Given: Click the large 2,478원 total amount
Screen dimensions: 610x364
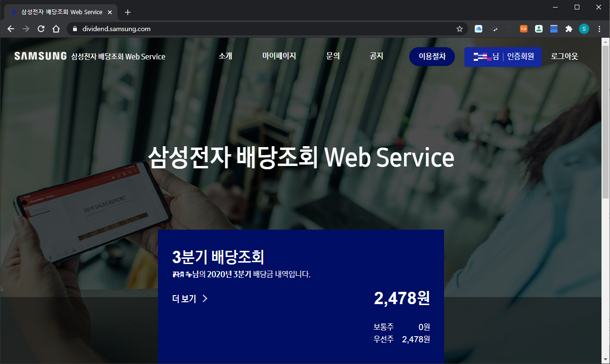Looking at the screenshot, I should coord(402,298).
